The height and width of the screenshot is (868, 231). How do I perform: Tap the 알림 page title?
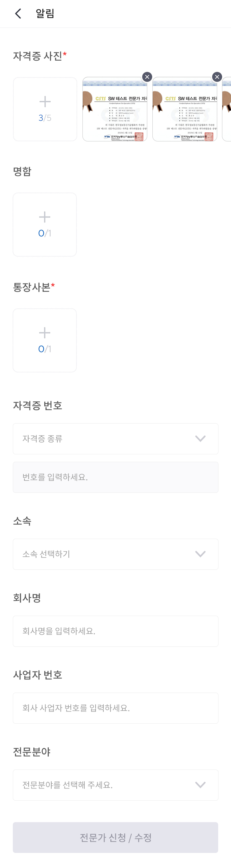pyautogui.click(x=45, y=13)
